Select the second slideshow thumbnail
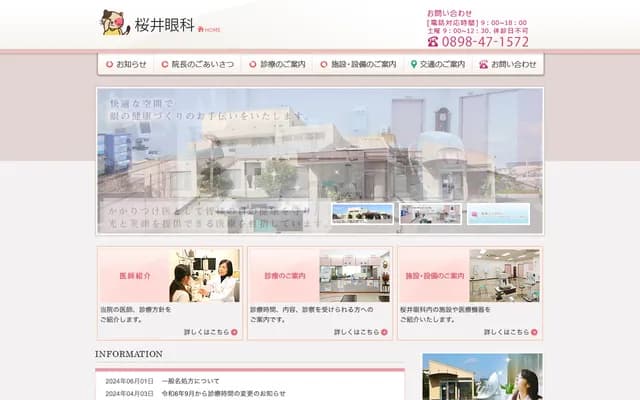Viewport: 640px width, 400px height. tap(430, 214)
